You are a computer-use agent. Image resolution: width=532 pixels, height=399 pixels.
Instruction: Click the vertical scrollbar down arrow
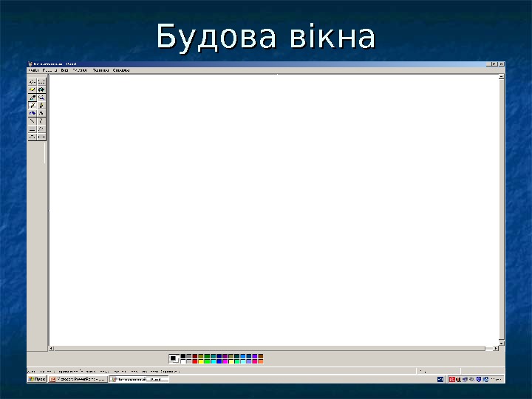[x=502, y=344]
